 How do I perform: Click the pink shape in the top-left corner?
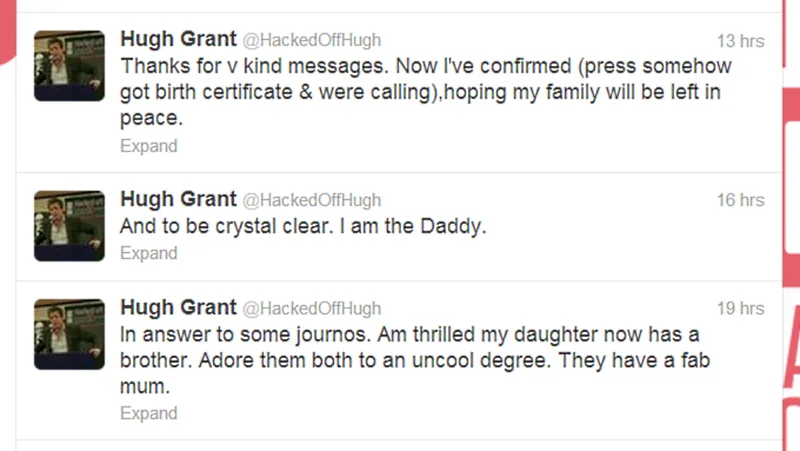(x=6, y=30)
